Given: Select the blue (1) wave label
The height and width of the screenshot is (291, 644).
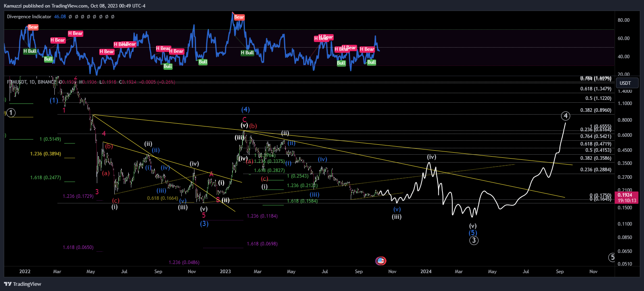Looking at the screenshot, I should pos(54,100).
